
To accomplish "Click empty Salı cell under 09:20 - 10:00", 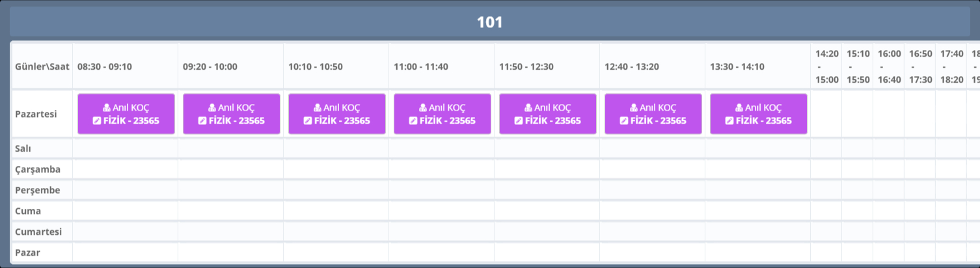I will tap(230, 148).
